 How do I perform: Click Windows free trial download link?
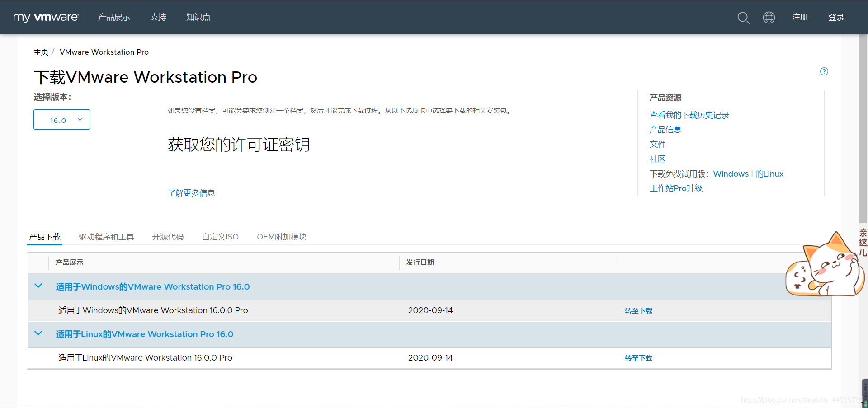[x=731, y=174]
